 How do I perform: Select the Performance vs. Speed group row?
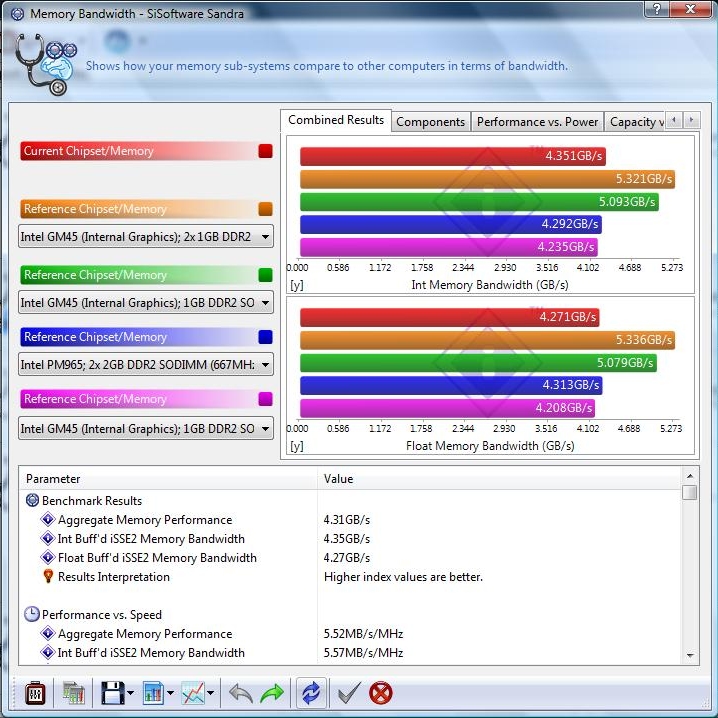point(351,615)
